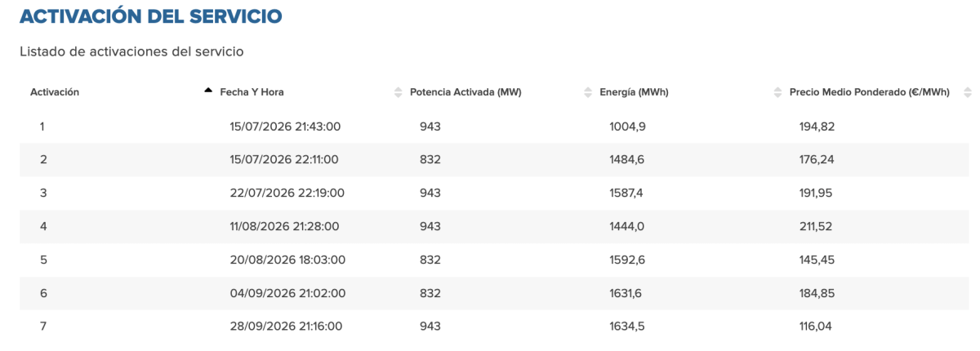The width and height of the screenshot is (980, 351).
Task: Sort by Potencia Activada (MW) header text
Action: coord(465,92)
